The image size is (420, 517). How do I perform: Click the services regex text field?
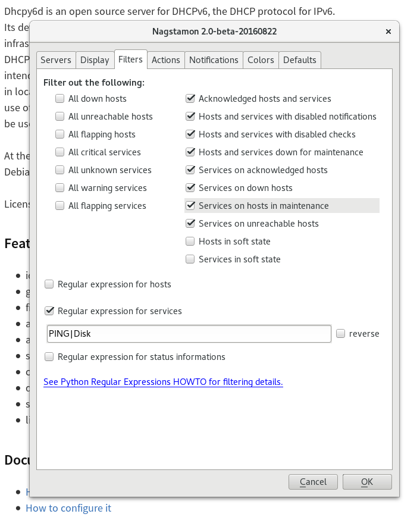(x=189, y=334)
